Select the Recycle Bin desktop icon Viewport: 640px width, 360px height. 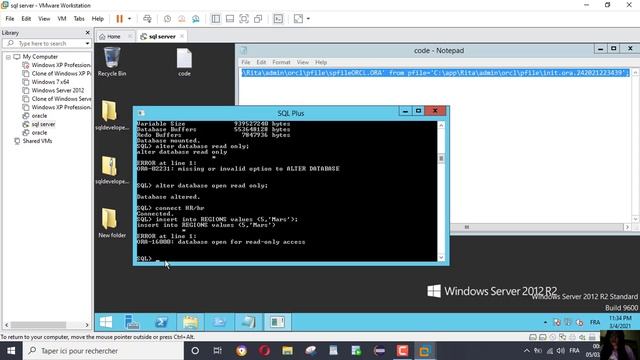point(112,62)
